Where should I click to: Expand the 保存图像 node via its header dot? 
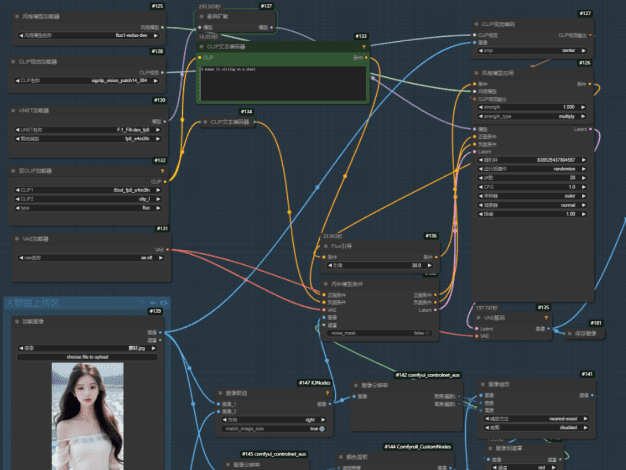pos(570,333)
